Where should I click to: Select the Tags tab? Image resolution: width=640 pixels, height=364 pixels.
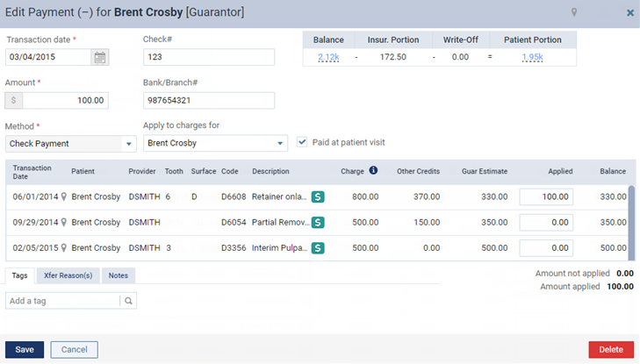tap(19, 275)
